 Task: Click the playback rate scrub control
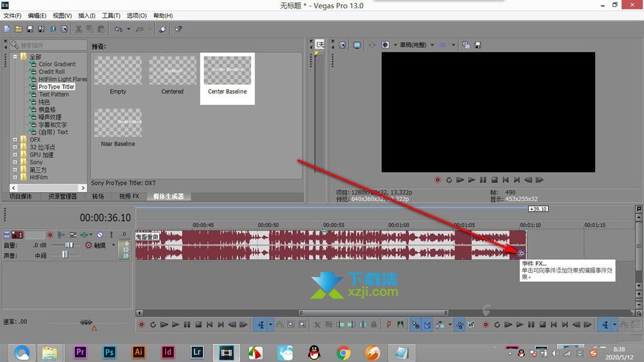tap(86, 322)
